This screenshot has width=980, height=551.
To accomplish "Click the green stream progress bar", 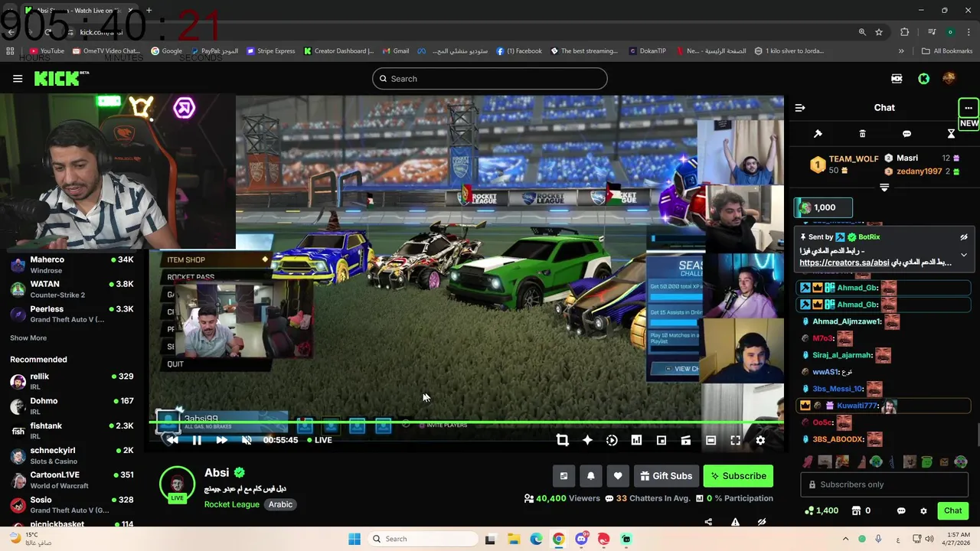I will point(466,422).
